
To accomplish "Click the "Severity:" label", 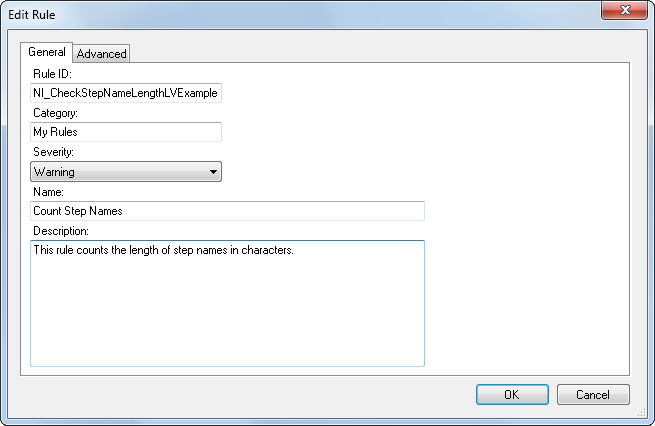I will point(54,152).
